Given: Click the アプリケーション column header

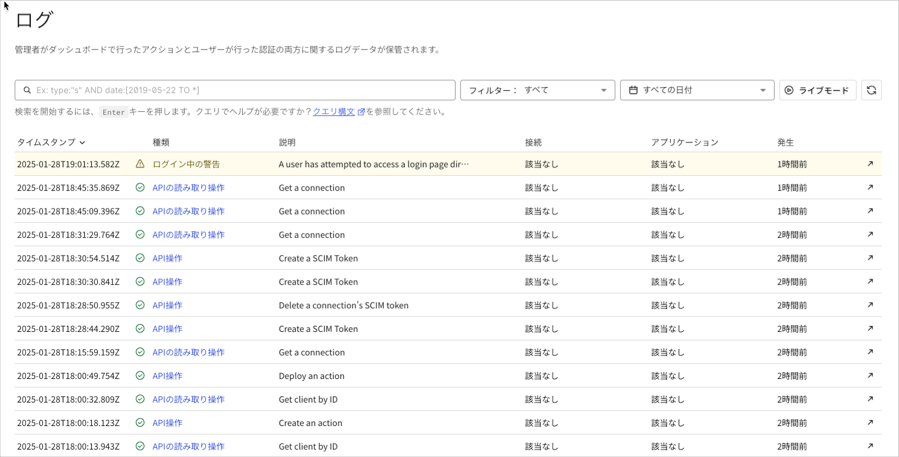Looking at the screenshot, I should pos(685,142).
